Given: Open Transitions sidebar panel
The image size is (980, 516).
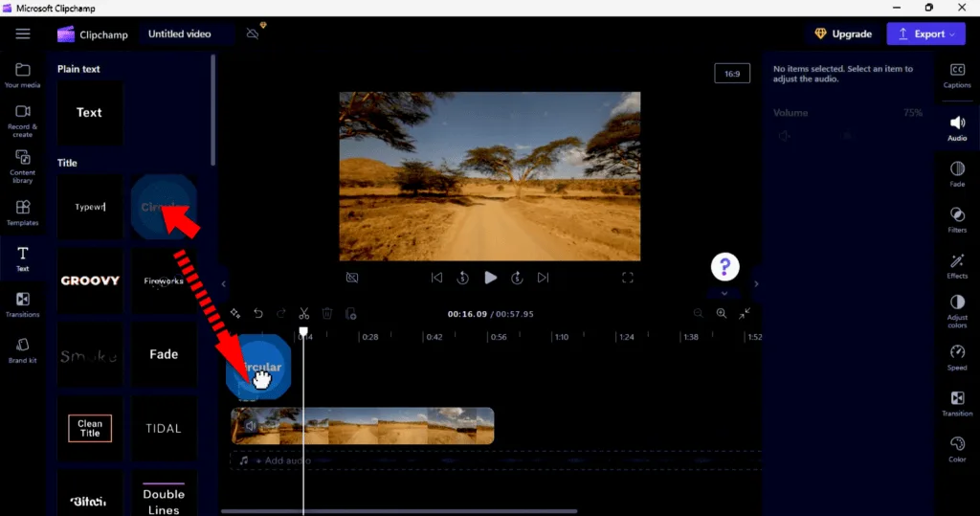Looking at the screenshot, I should pos(23,304).
